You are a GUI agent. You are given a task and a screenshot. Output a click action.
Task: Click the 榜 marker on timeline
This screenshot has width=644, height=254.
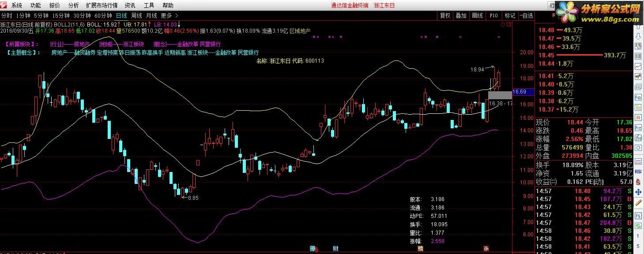[x=421, y=249]
